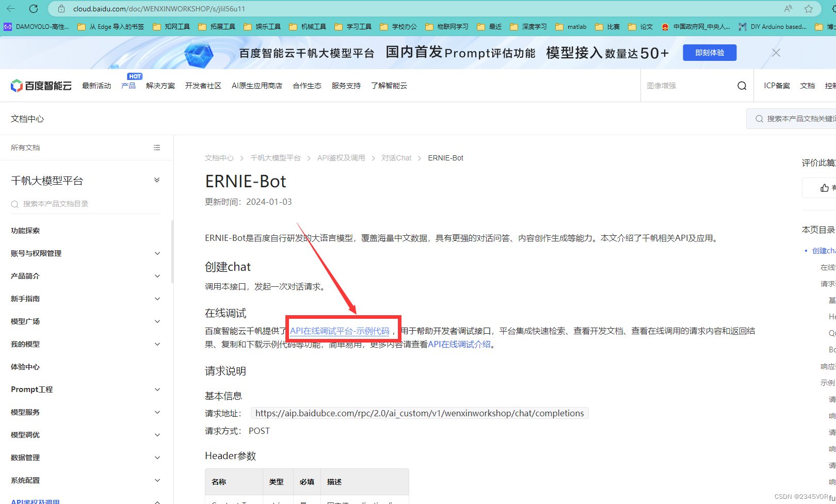Open the 物联网学习 bookmark folder

[x=447, y=27]
